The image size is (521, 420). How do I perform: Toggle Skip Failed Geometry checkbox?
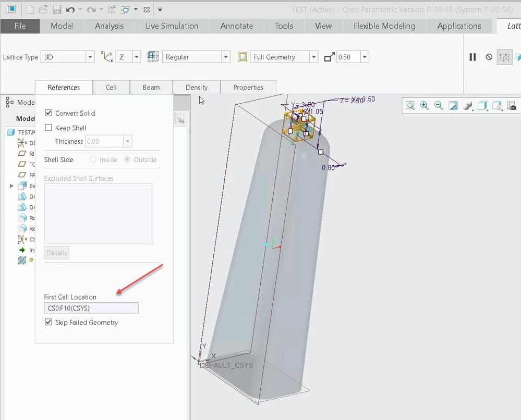coord(49,322)
